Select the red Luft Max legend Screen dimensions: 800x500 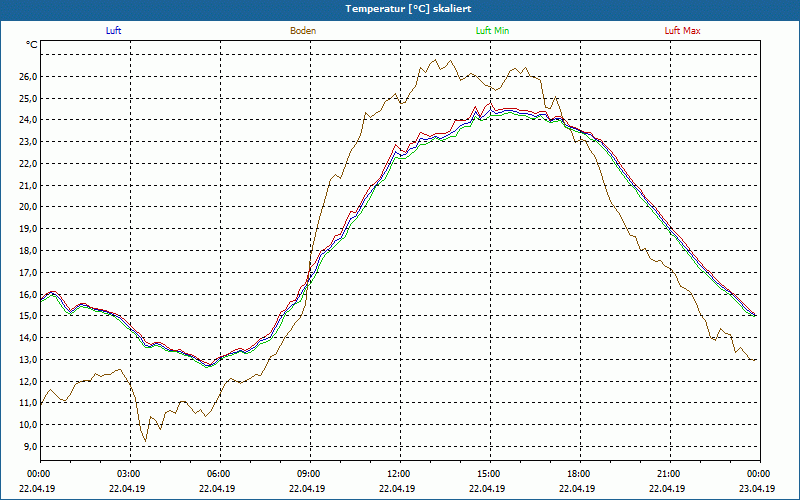coord(682,31)
